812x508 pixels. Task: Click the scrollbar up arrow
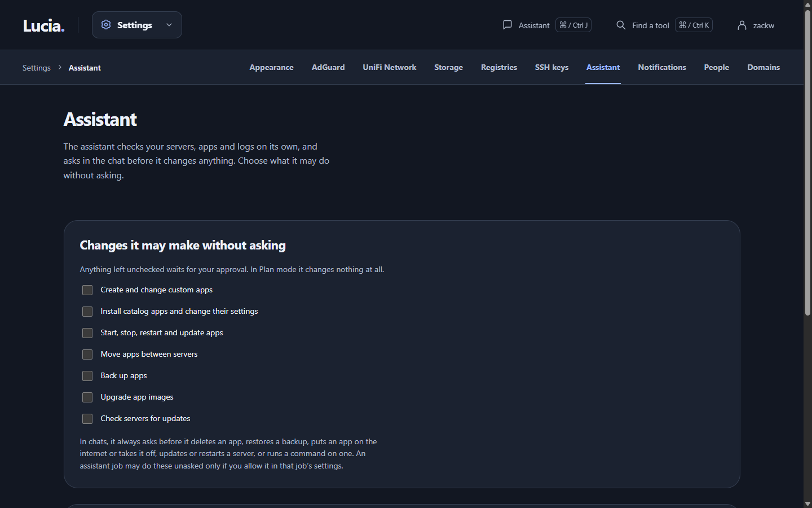(807, 4)
